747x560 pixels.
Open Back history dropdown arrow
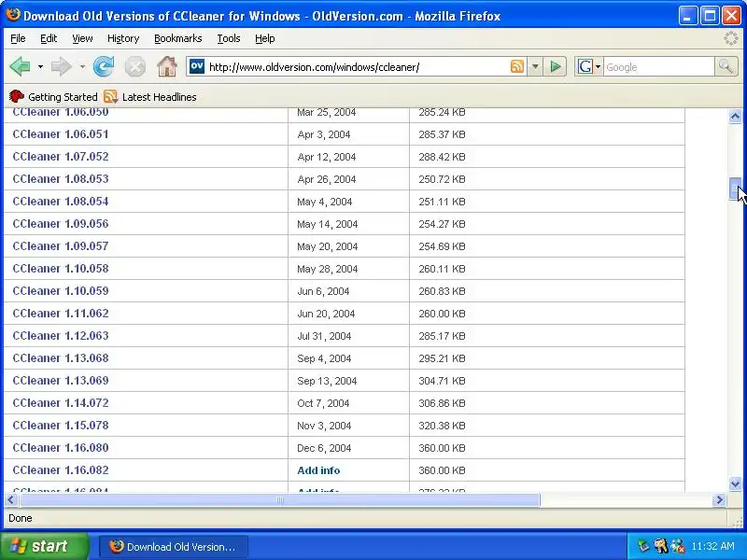click(x=40, y=66)
